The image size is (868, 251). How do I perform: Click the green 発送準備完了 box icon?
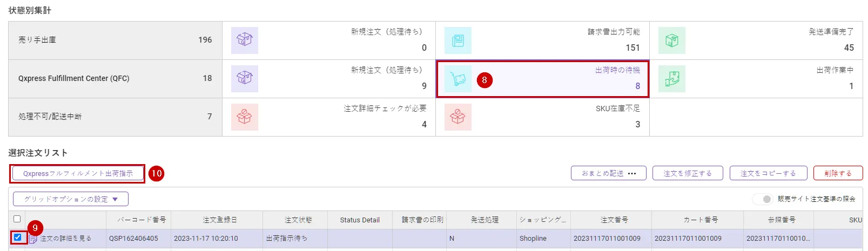coord(671,40)
